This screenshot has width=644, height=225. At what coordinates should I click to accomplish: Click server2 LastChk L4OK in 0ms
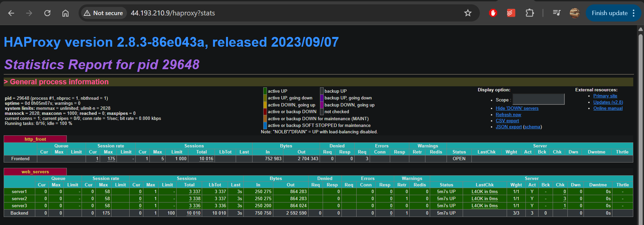pyautogui.click(x=485, y=198)
